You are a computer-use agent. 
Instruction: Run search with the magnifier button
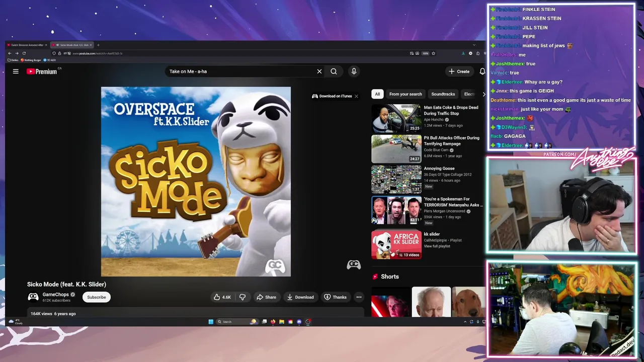click(334, 71)
